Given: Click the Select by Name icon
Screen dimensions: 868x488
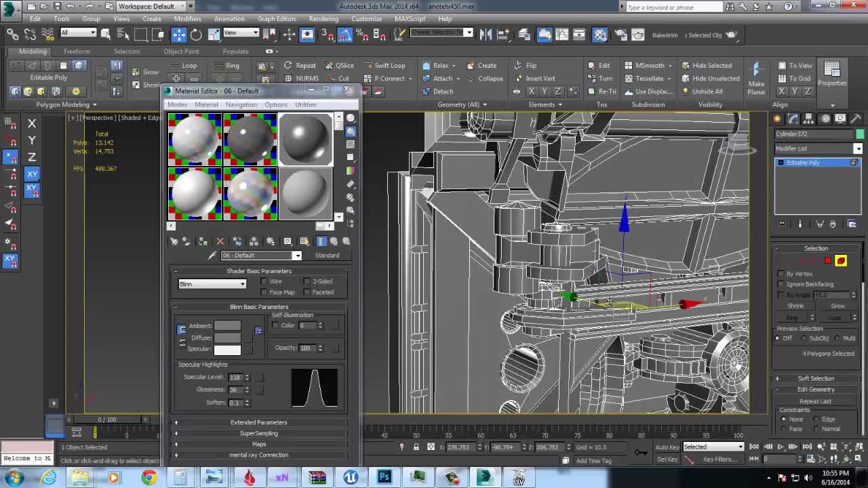Looking at the screenshot, I should point(123,35).
